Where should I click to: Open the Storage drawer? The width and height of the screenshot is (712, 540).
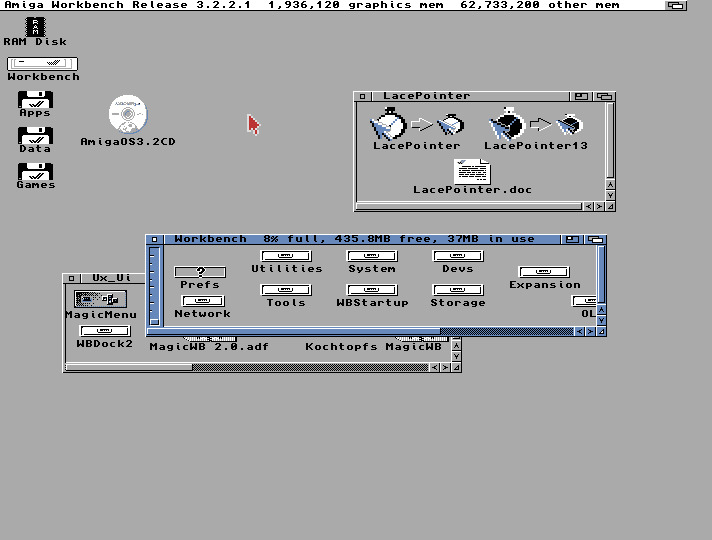tap(458, 290)
